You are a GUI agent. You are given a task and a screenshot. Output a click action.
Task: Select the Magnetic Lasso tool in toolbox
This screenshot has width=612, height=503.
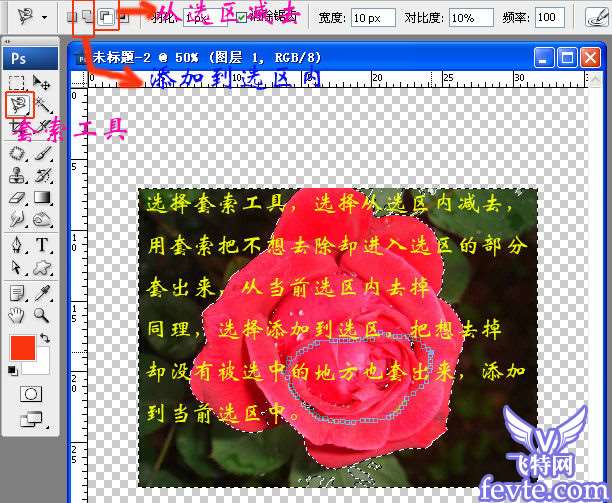click(x=19, y=104)
